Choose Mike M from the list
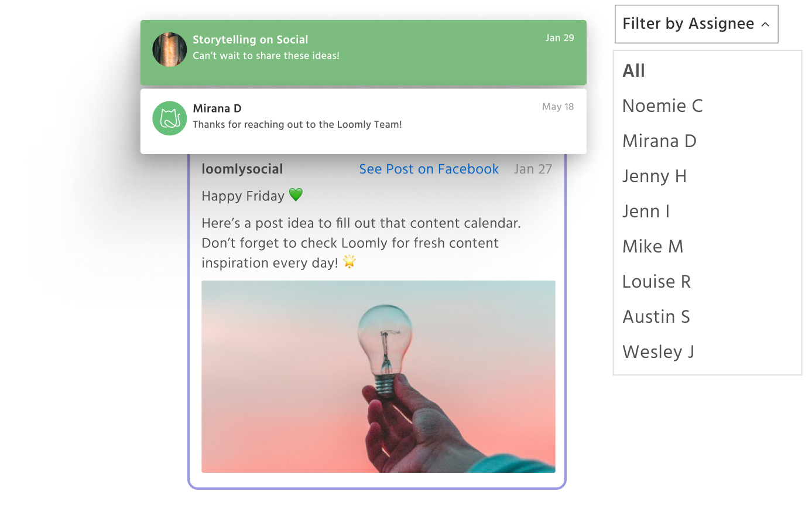Screen dimensions: 812x505 tap(653, 247)
